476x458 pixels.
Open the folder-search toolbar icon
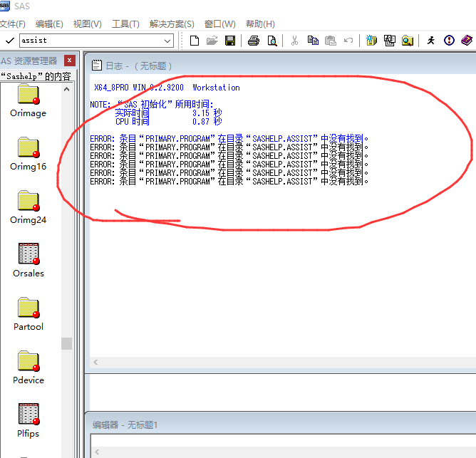tap(408, 41)
